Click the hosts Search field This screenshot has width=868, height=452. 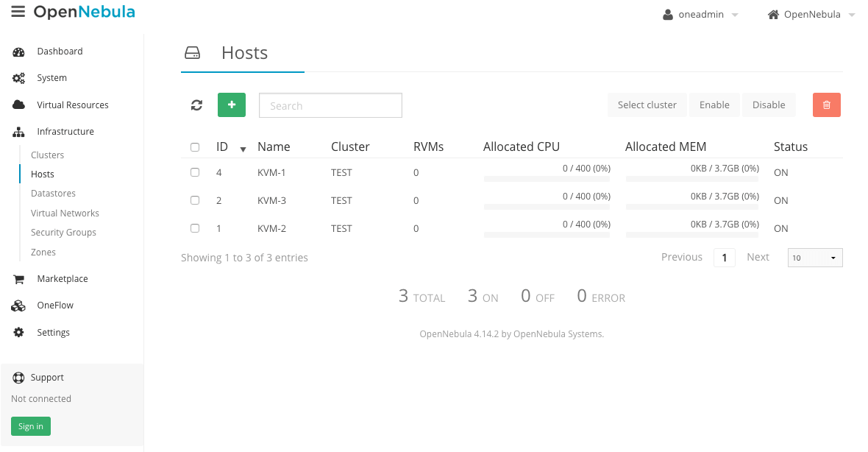pos(330,105)
